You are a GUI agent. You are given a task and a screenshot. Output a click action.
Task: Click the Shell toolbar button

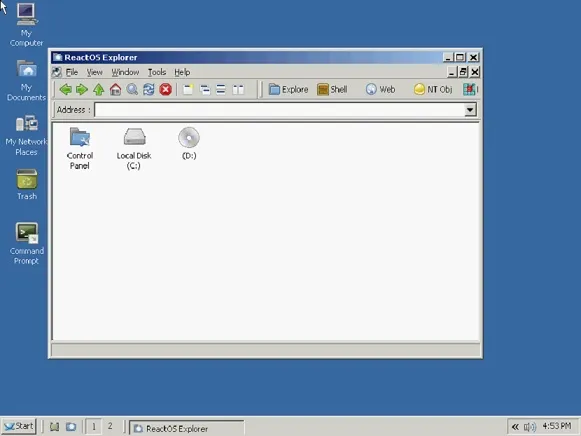(x=332, y=89)
